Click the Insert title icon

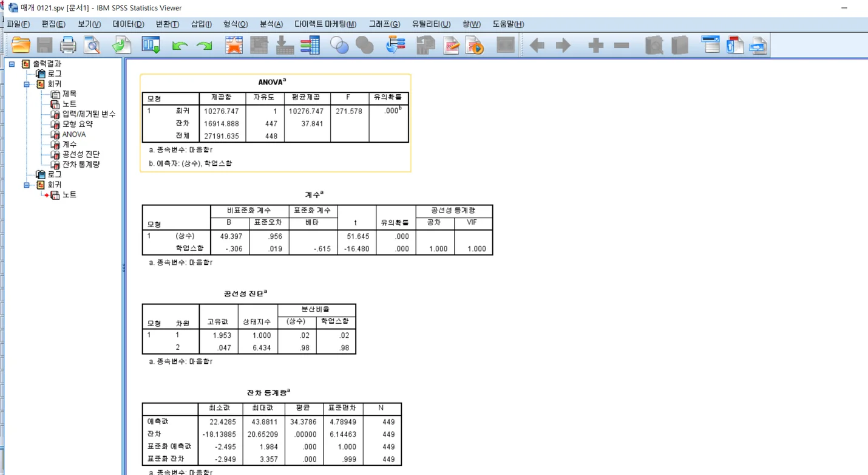click(x=735, y=45)
